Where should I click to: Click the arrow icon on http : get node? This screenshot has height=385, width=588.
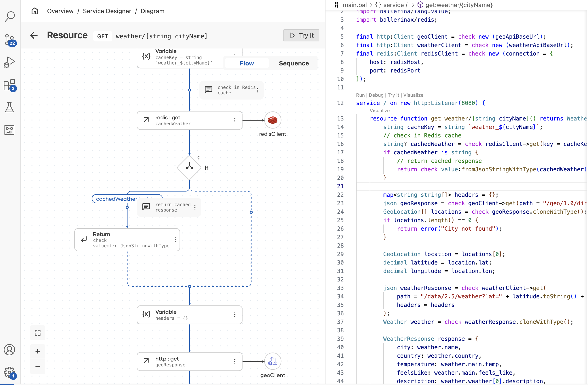click(x=146, y=361)
